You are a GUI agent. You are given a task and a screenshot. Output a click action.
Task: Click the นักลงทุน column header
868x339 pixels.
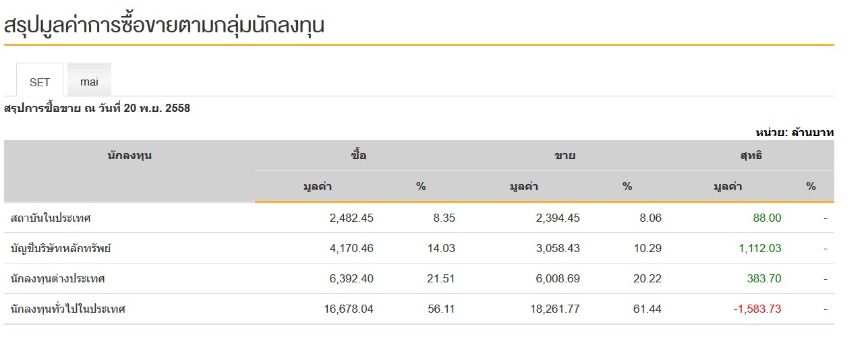pos(129,156)
